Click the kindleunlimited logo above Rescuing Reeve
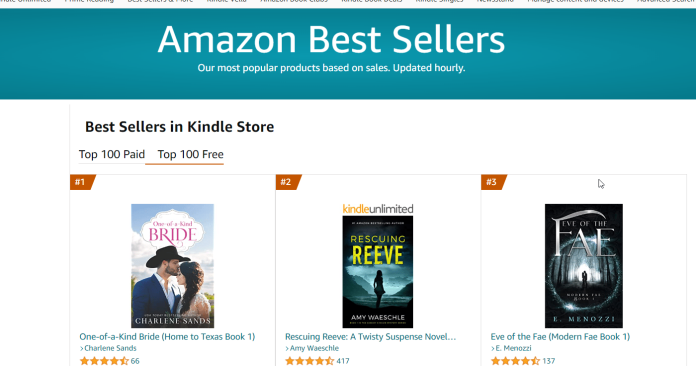The height and width of the screenshot is (366, 696). point(378,209)
